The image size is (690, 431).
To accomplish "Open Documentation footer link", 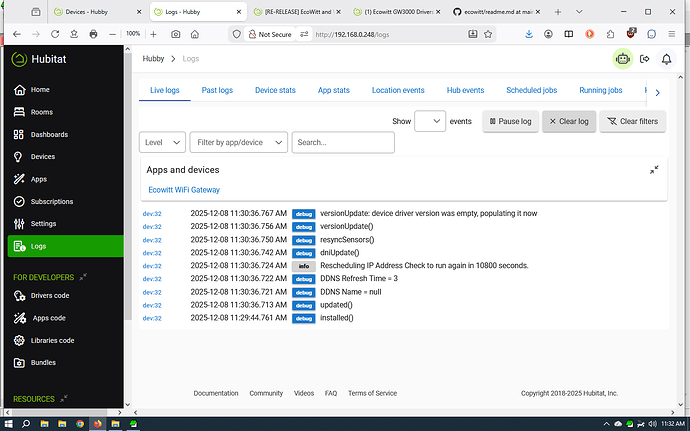I will click(216, 393).
